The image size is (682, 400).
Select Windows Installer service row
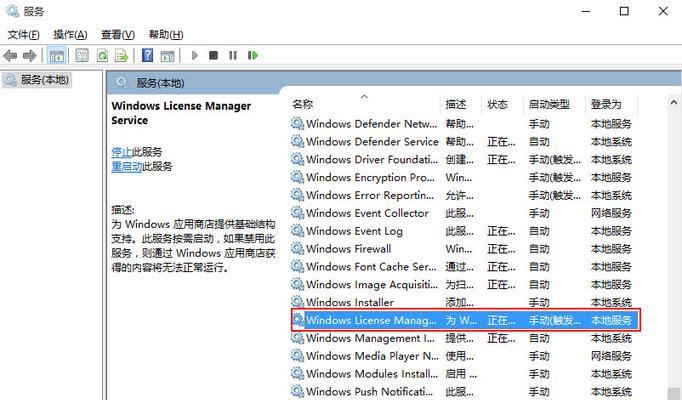pos(463,302)
